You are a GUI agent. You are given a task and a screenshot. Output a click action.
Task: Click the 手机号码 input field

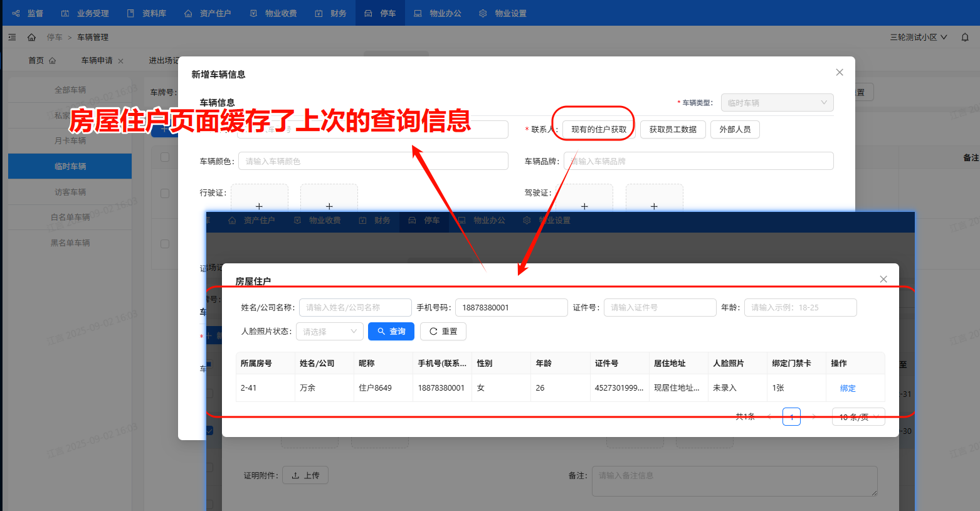(511, 308)
